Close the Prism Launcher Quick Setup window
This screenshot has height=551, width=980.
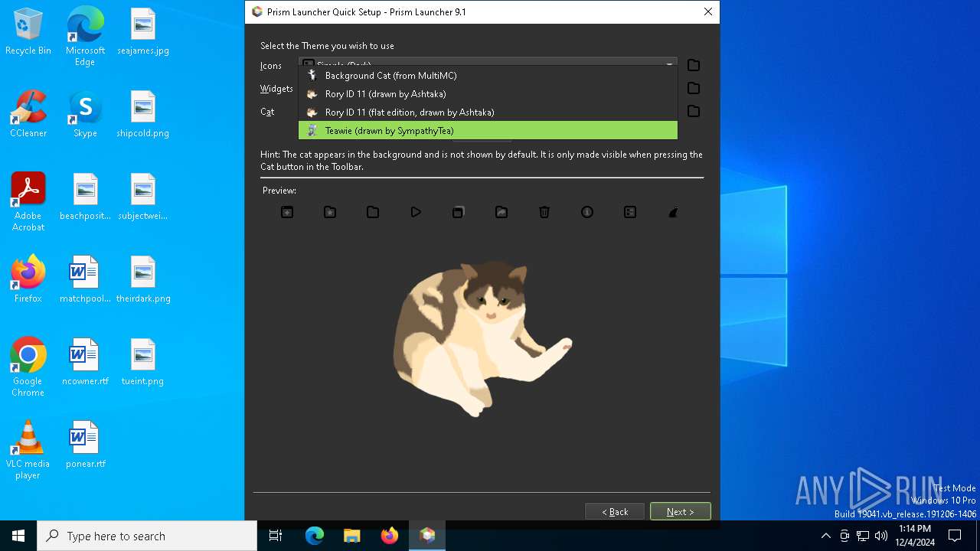tap(708, 11)
